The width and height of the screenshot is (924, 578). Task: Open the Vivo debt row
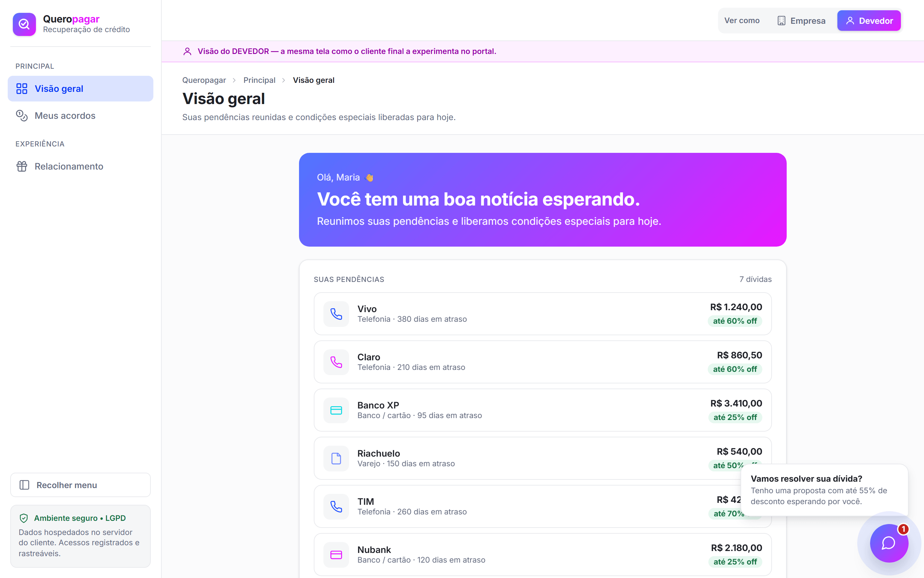point(543,314)
